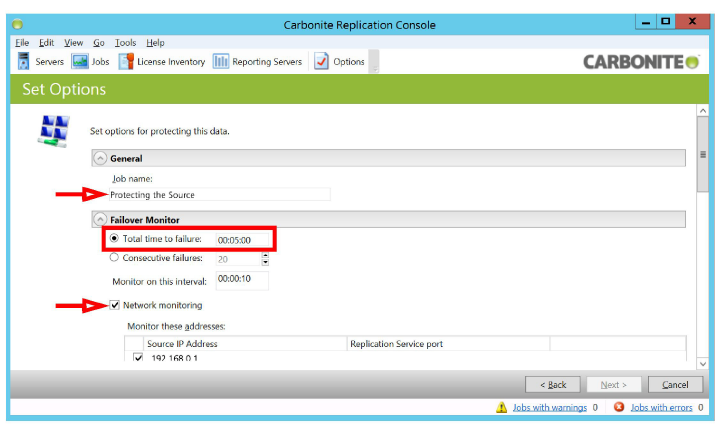Close the Carbonite Replication Console window

(692, 21)
